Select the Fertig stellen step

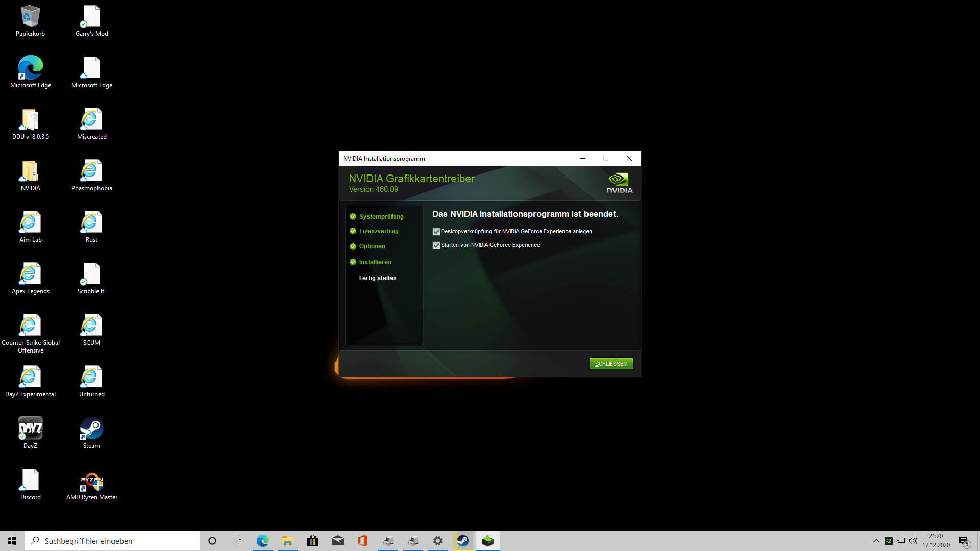378,278
